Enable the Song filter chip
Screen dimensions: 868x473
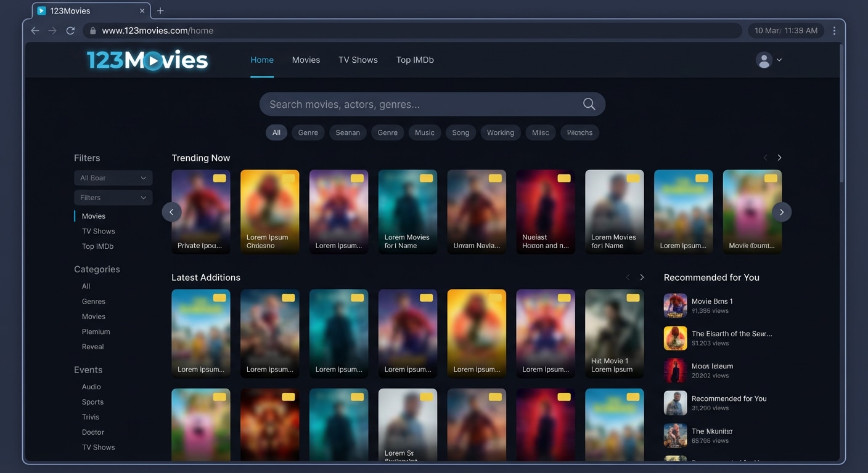point(461,132)
